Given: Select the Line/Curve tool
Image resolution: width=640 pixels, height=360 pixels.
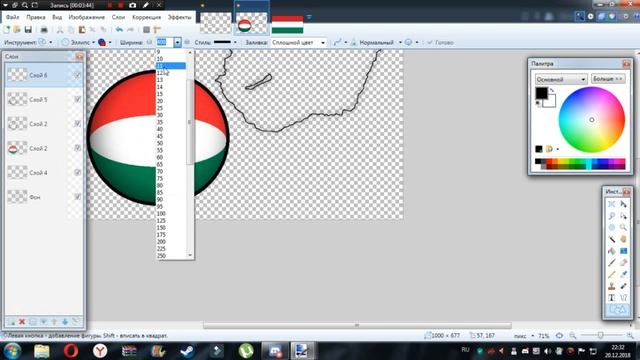Looking at the screenshot, I should click(623, 298).
